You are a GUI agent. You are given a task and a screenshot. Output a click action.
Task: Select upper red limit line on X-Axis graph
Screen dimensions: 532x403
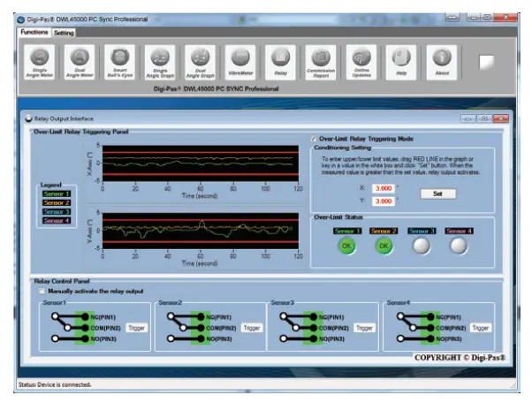(201, 153)
